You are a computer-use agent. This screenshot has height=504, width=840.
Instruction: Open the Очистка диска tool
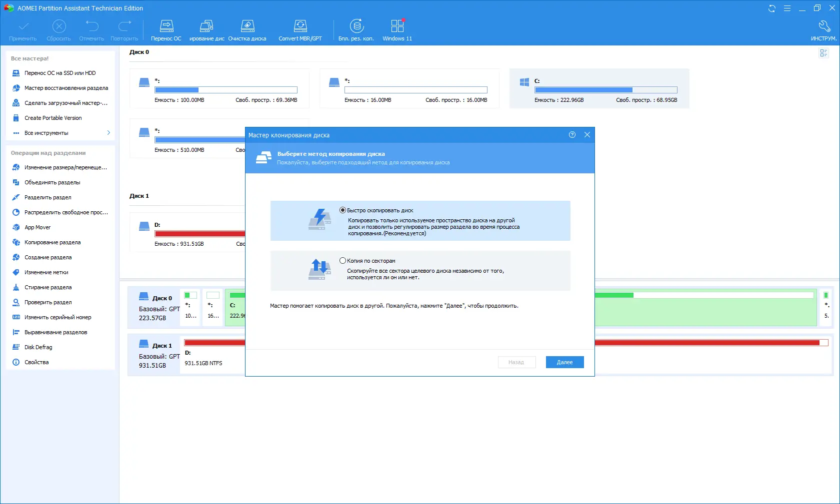tap(247, 29)
